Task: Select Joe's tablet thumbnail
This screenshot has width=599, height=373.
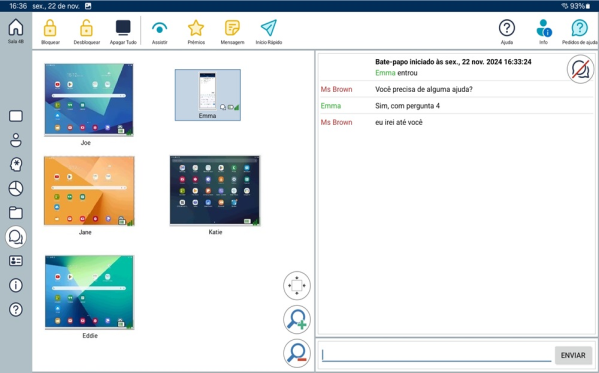Action: 89,100
